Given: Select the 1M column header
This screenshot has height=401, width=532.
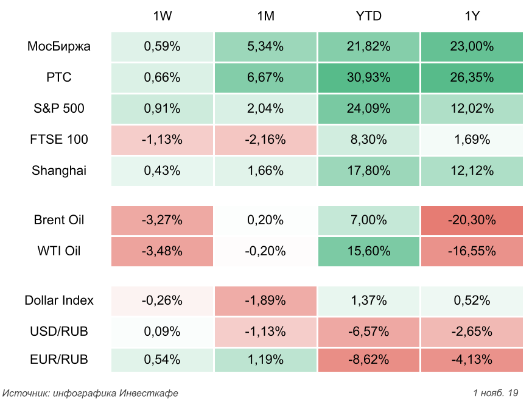Looking at the screenshot, I should point(266,16).
